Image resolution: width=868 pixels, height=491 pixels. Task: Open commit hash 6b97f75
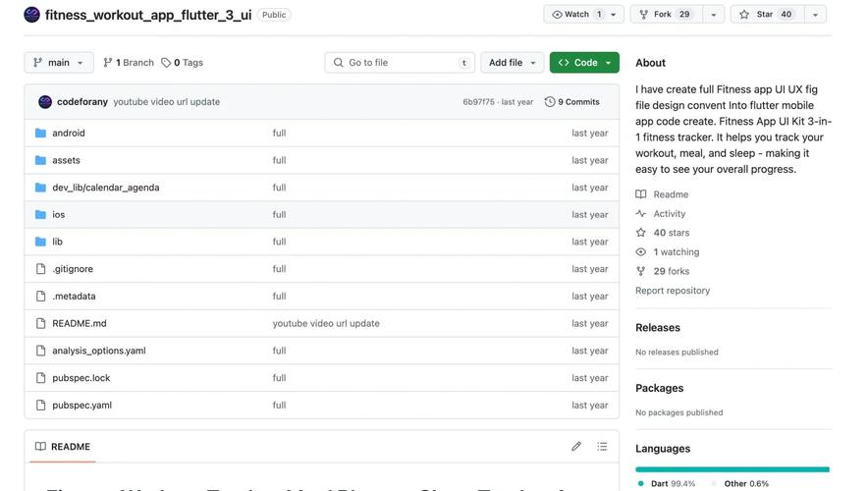tap(479, 102)
